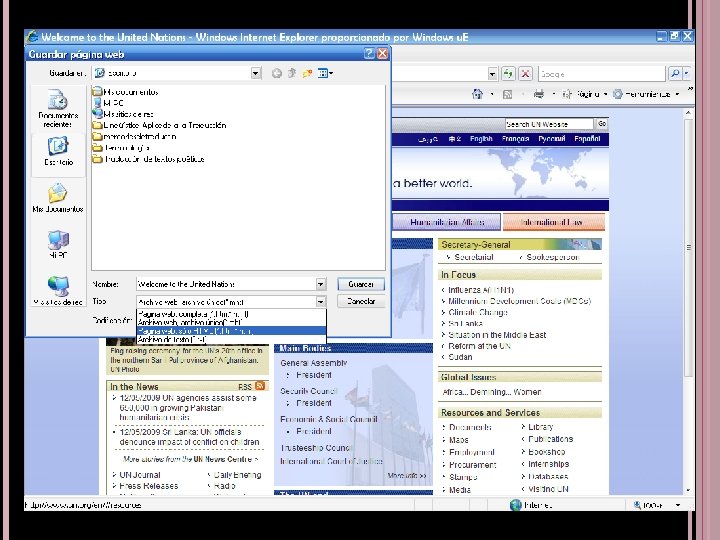Switch to International Law tab on UN page
The height and width of the screenshot is (540, 720).
(x=554, y=222)
